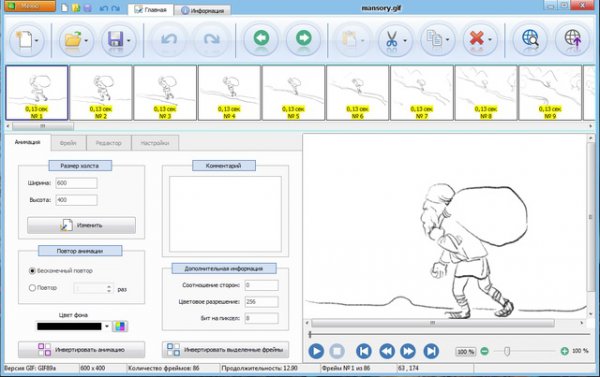Image resolution: width=600 pixels, height=377 pixels.
Task: Click the Copy pages icon
Action: 434,39
